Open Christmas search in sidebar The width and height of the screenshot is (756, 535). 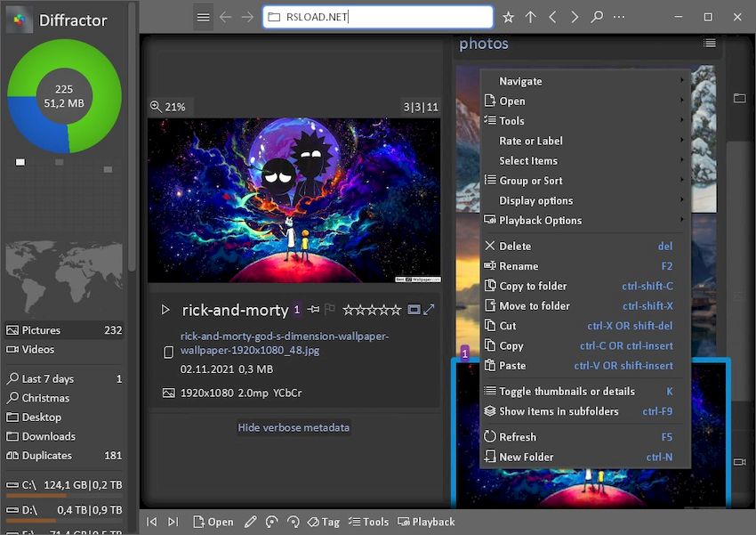tap(64, 398)
